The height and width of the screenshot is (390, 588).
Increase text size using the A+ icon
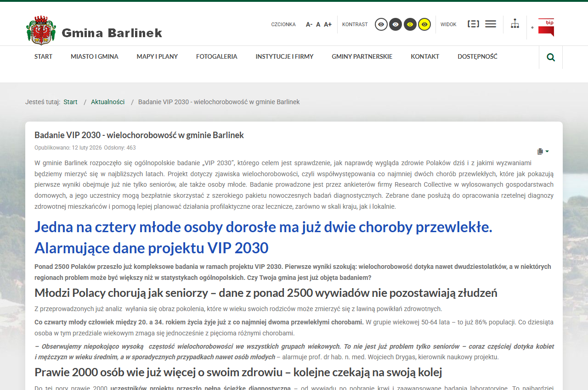point(328,24)
